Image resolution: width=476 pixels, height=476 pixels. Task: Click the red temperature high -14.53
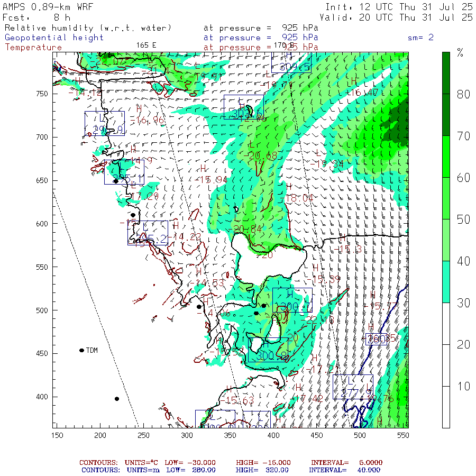(207, 283)
